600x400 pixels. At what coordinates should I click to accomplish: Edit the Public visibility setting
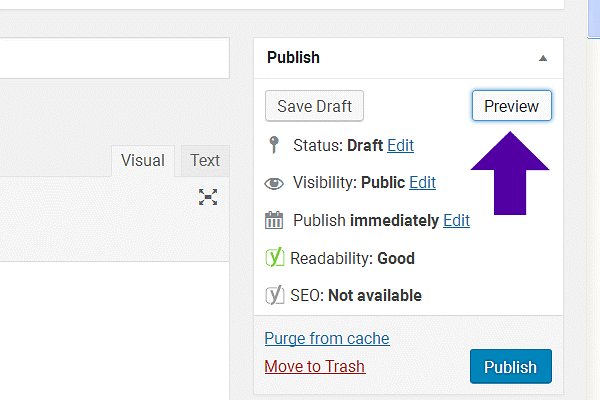422,183
